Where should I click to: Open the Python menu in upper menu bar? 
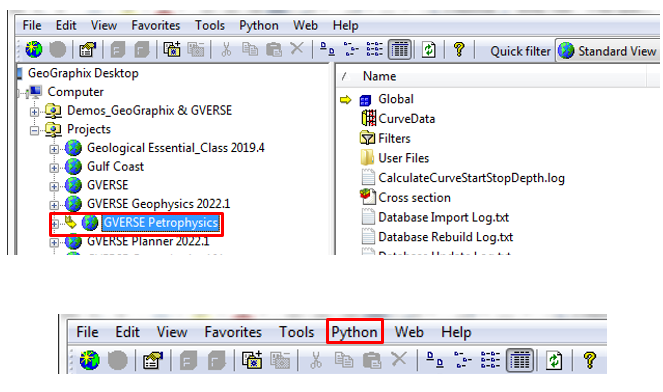click(259, 25)
